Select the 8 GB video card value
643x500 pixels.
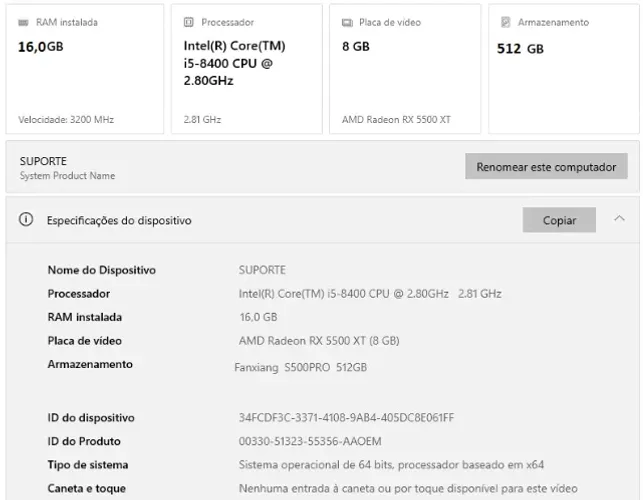point(356,46)
